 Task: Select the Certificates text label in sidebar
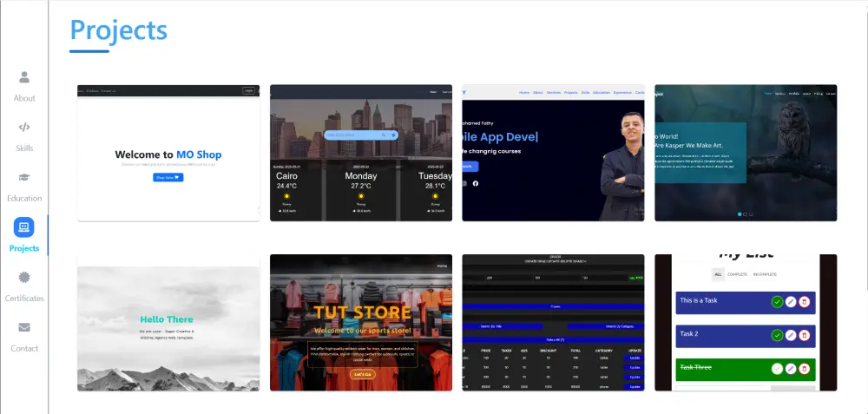click(24, 299)
